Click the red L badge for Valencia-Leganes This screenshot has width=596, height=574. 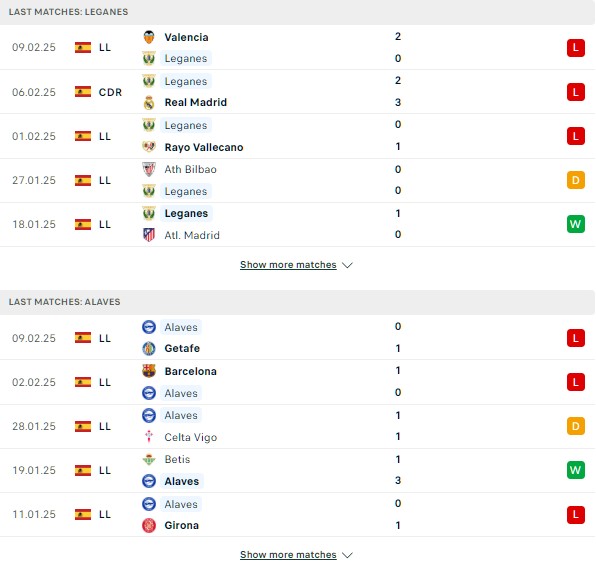coord(575,48)
